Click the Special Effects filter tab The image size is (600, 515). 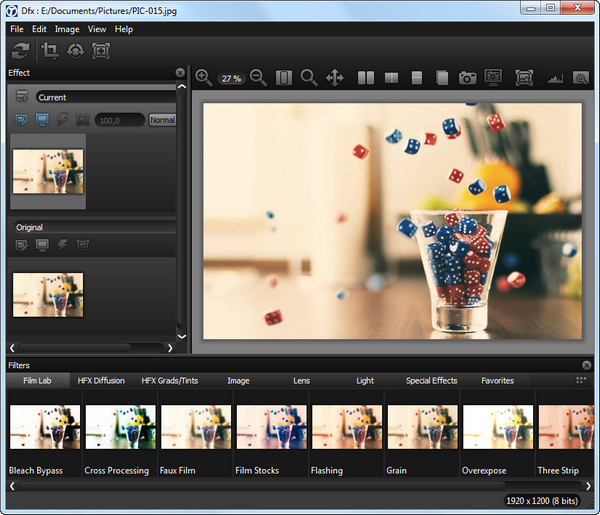click(x=431, y=381)
